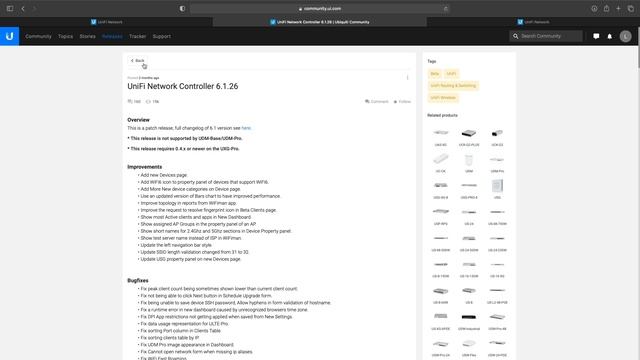Select the UniFi Routing & Switching tag

pos(453,86)
